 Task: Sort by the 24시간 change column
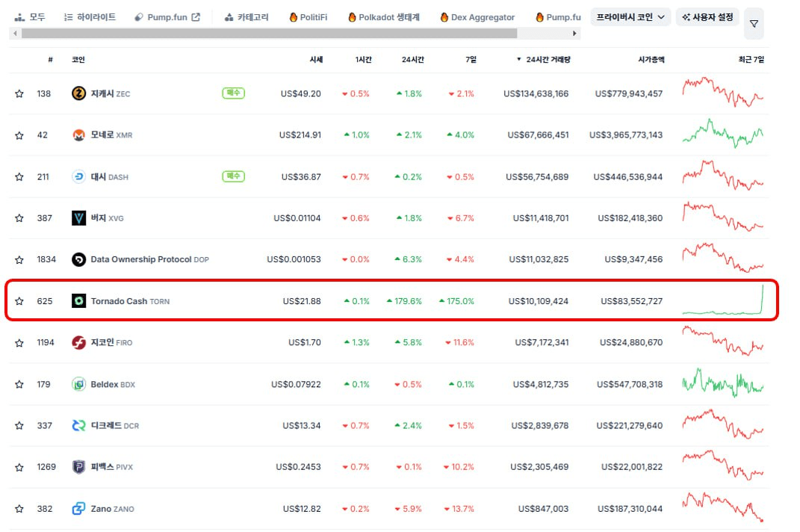pyautogui.click(x=413, y=60)
